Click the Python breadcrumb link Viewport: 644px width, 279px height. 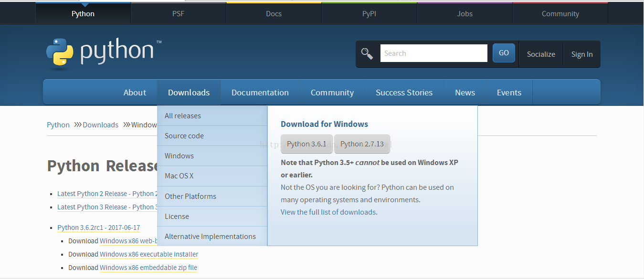(58, 125)
